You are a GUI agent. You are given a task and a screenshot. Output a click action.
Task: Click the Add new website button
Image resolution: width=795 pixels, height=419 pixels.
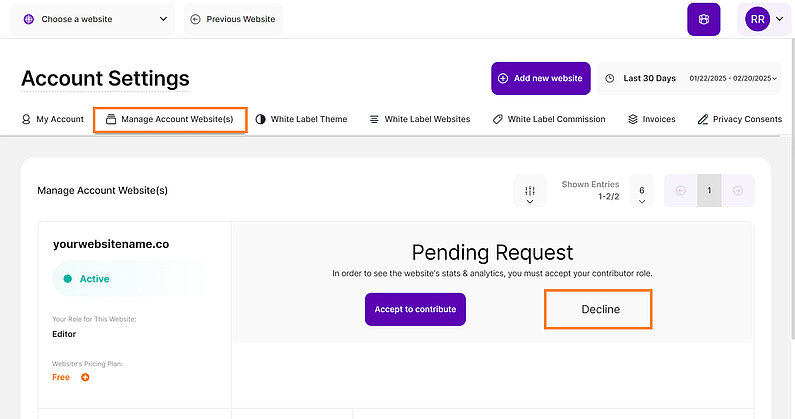point(540,78)
